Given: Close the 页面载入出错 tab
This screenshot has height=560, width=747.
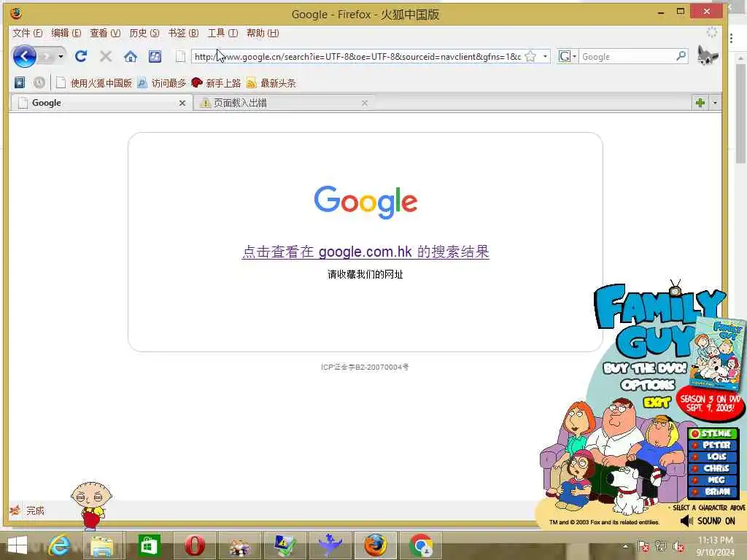Looking at the screenshot, I should [365, 103].
